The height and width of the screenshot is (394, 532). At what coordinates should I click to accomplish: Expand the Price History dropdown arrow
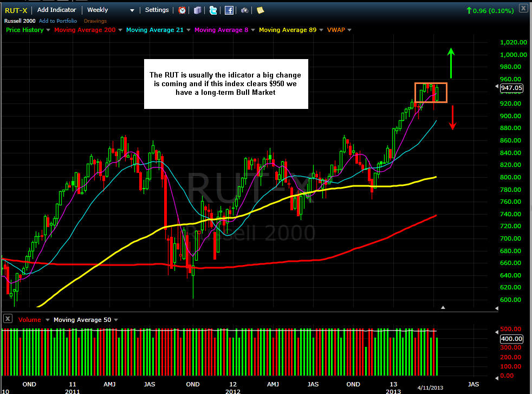pyautogui.click(x=48, y=30)
